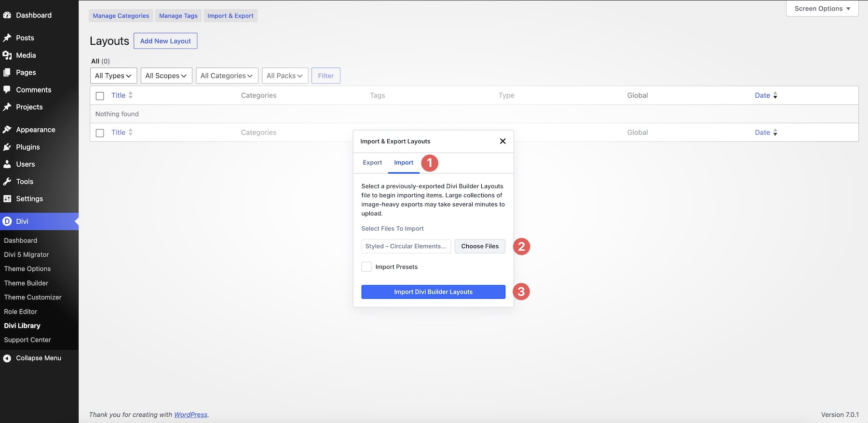
Task: Click the 'Import & Export Layouts' dialog title
Action: (x=395, y=142)
